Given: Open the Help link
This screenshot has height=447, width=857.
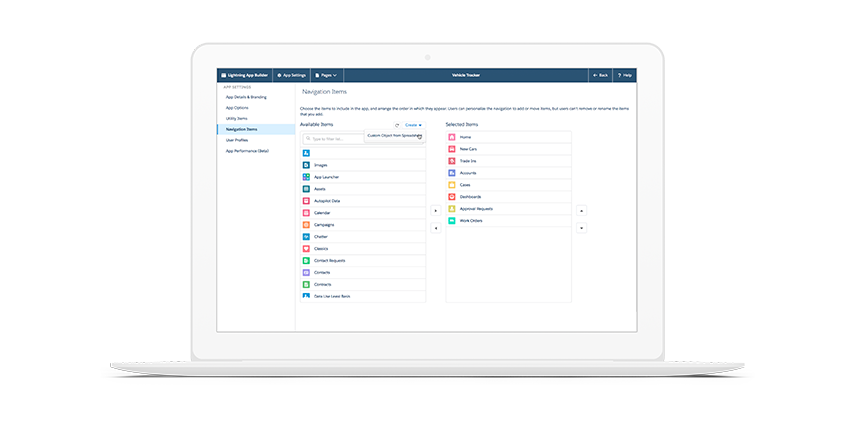Looking at the screenshot, I should (624, 75).
